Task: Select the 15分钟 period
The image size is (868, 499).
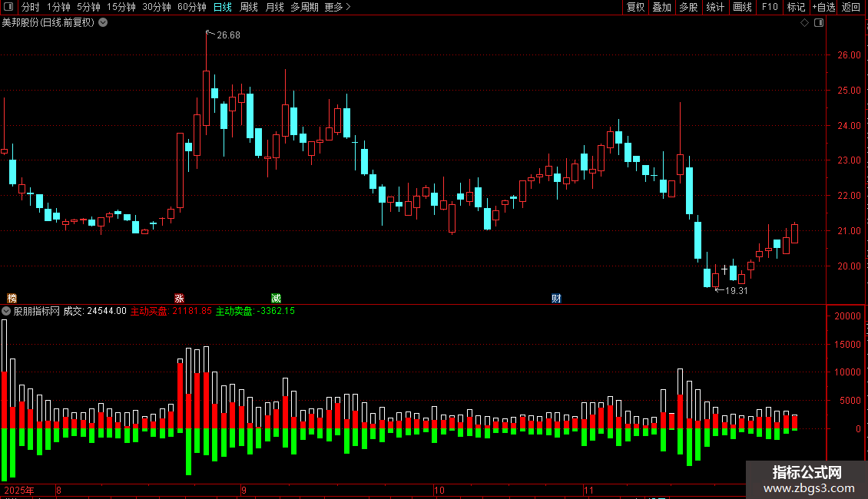Action: (x=121, y=7)
